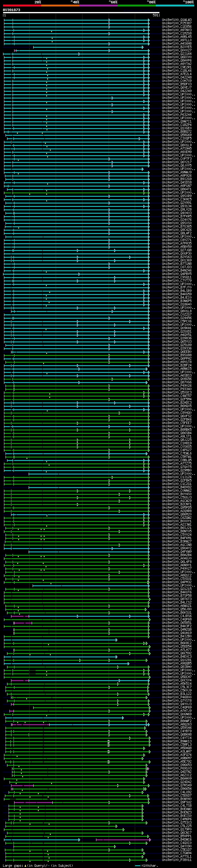197x868 pixels.
Task: Click the UniRef100_P38011 label at bottom
Action: pos(176,860)
